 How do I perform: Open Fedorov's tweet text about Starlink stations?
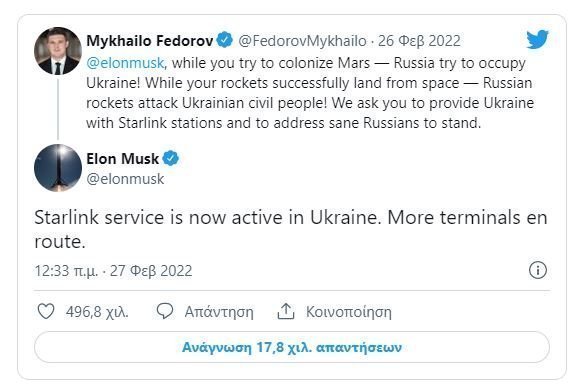tap(310, 93)
